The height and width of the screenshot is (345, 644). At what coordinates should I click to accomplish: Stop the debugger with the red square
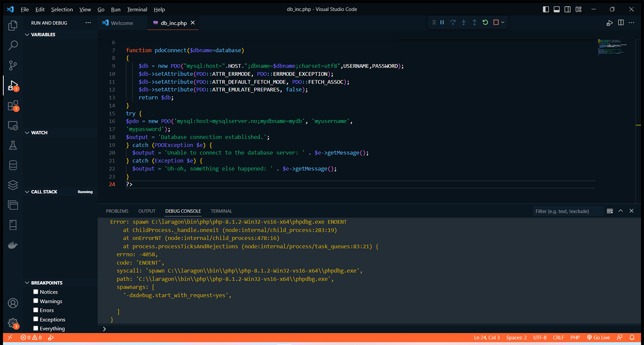click(496, 22)
